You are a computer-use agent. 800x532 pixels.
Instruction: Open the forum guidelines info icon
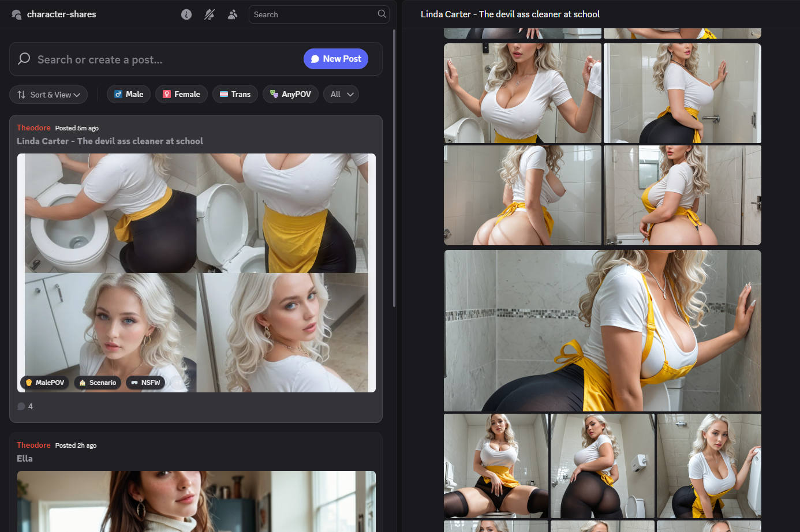(x=186, y=14)
